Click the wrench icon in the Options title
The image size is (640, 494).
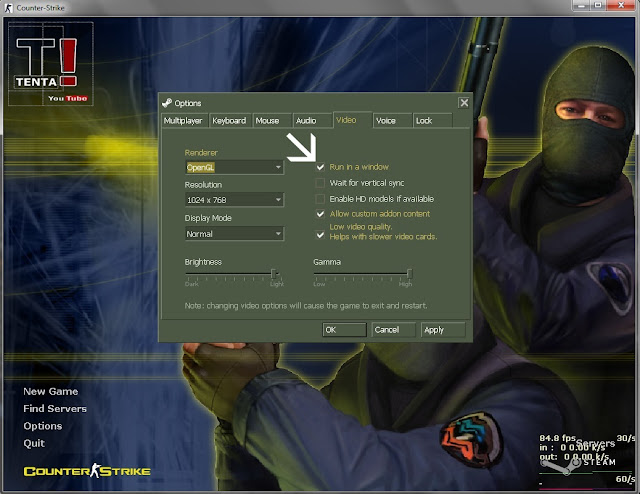click(x=167, y=102)
